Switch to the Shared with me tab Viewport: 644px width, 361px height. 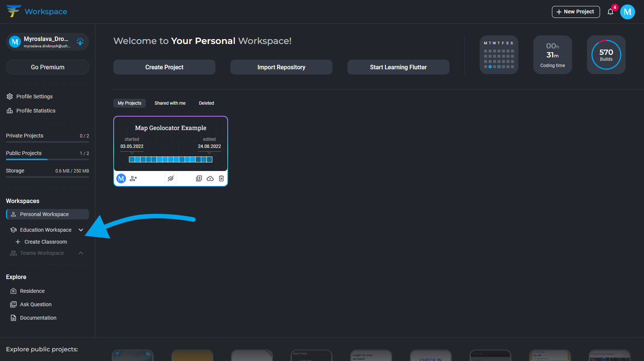tap(170, 103)
